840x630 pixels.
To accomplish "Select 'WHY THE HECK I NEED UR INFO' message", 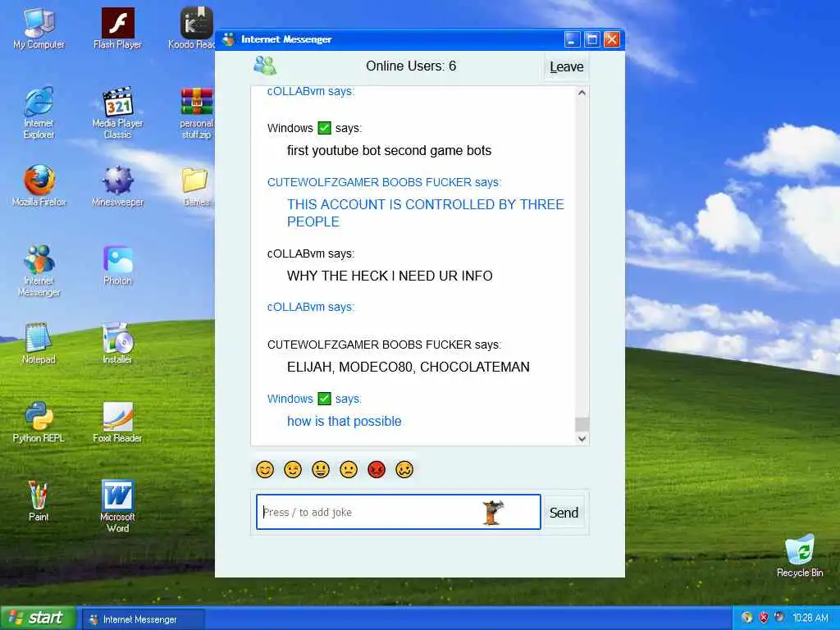I will point(390,276).
